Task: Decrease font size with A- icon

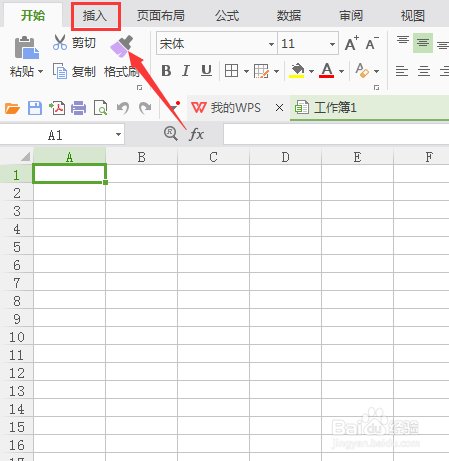Action: tap(372, 43)
